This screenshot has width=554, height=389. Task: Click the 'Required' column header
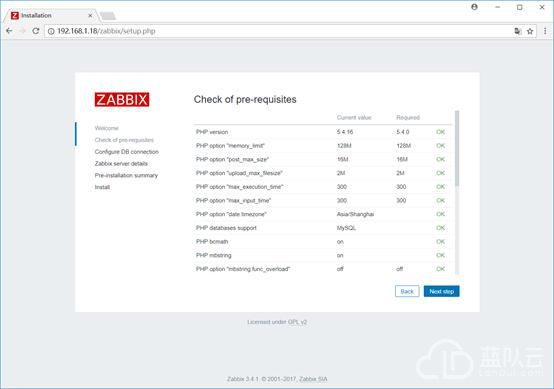(x=408, y=118)
